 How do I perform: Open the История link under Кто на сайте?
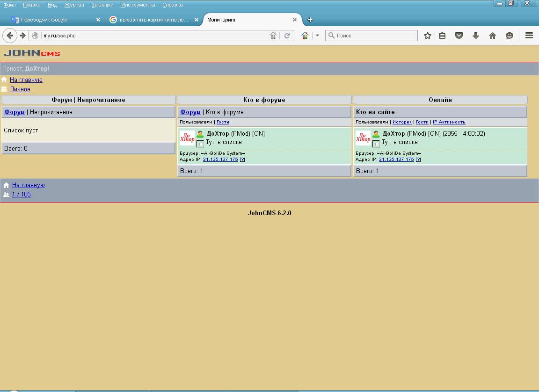402,122
